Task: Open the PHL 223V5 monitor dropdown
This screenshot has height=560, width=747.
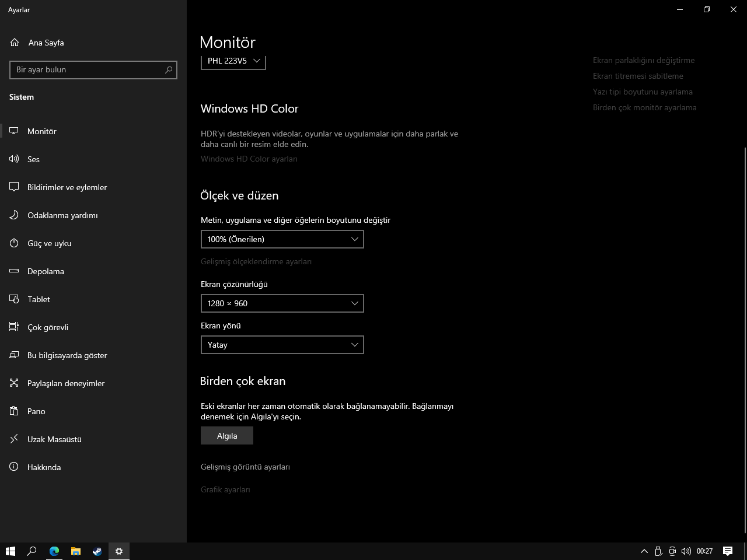Action: click(x=233, y=61)
